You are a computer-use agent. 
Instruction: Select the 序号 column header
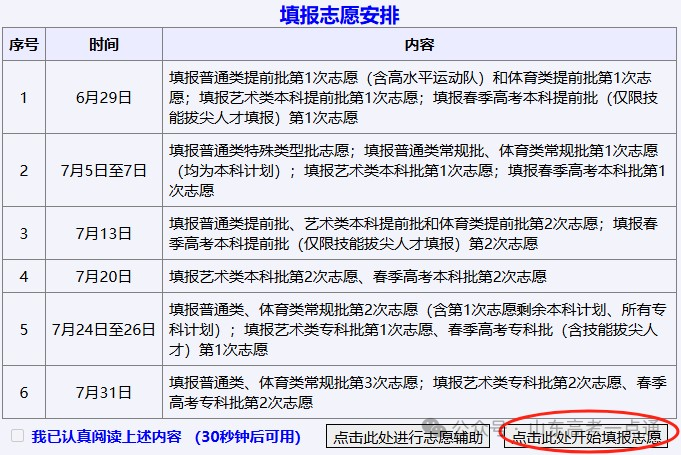click(24, 45)
